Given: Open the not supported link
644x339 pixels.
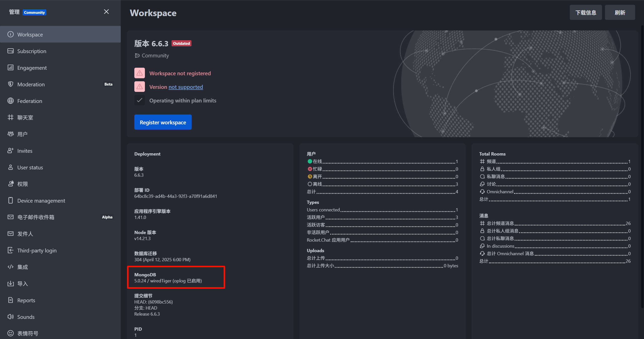Looking at the screenshot, I should coord(186,87).
